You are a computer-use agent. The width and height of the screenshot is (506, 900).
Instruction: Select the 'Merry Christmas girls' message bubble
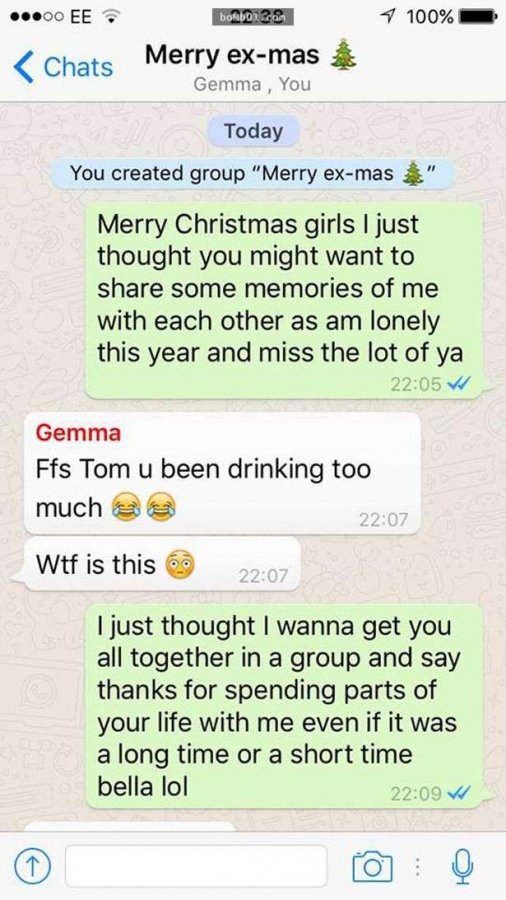[x=284, y=300]
